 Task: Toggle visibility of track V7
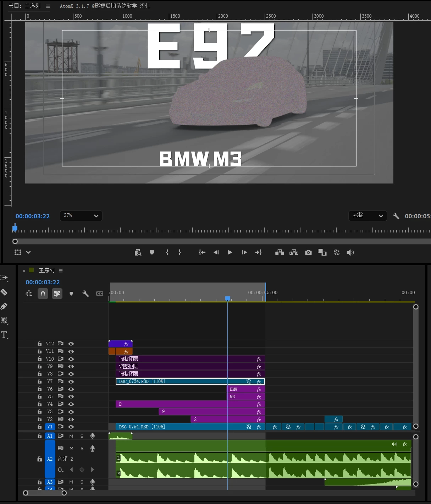click(x=71, y=382)
